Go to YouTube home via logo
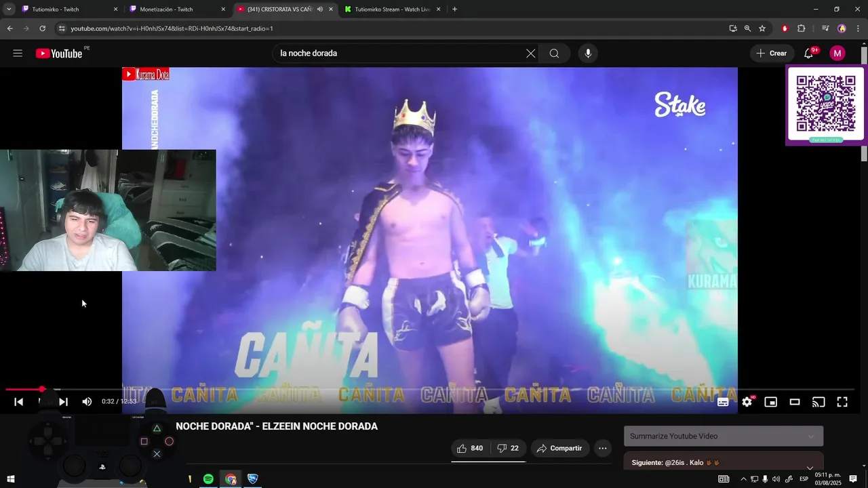 59,54
